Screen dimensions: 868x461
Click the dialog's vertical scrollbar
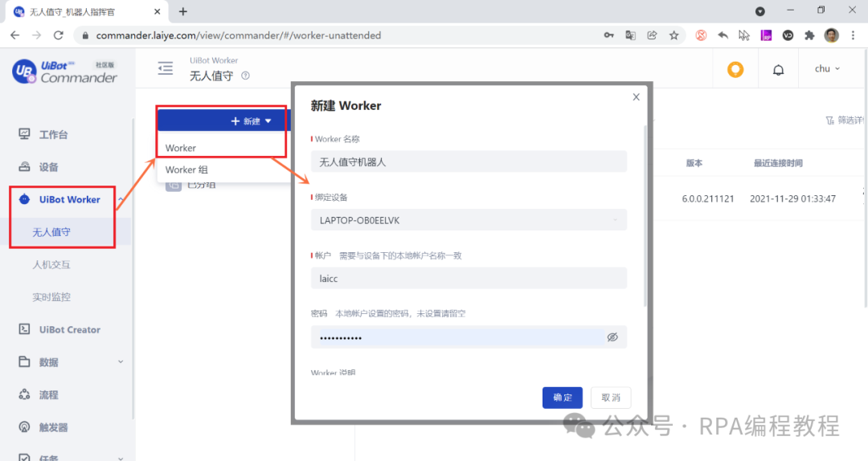click(x=645, y=216)
